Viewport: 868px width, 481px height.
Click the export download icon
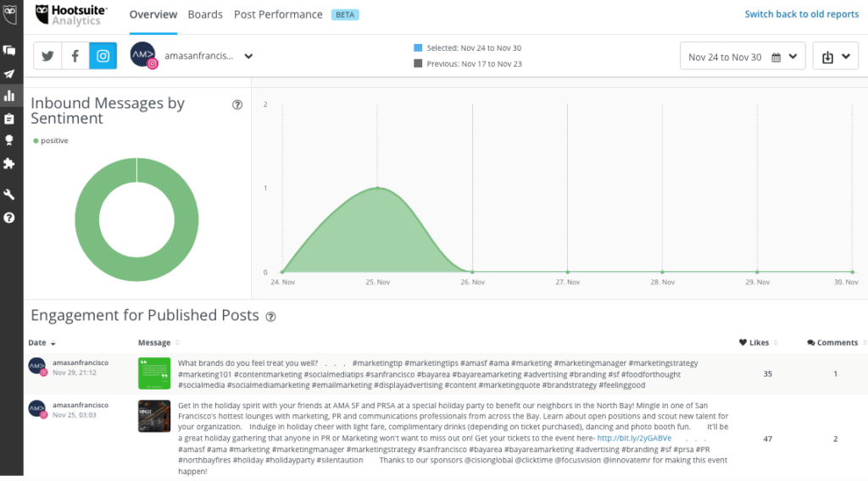[827, 57]
